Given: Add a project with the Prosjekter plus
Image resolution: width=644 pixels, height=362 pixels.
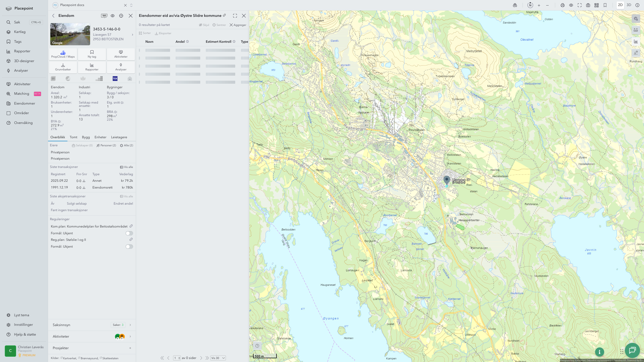Looking at the screenshot, I should [x=130, y=348].
